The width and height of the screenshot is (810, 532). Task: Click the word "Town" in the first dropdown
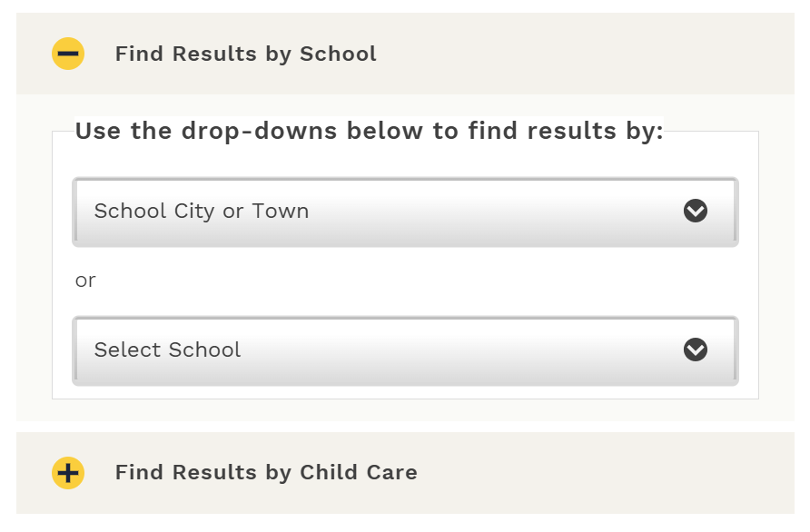coord(281,212)
